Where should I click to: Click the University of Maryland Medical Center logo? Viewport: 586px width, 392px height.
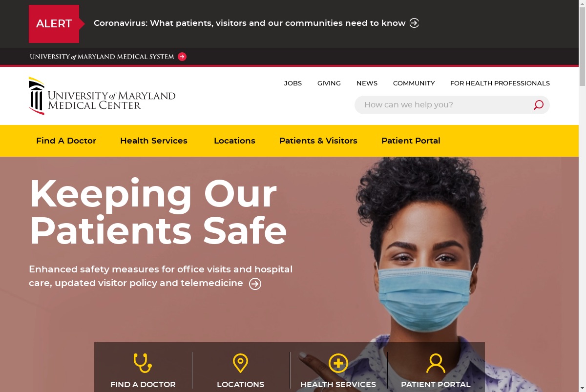pyautogui.click(x=102, y=96)
